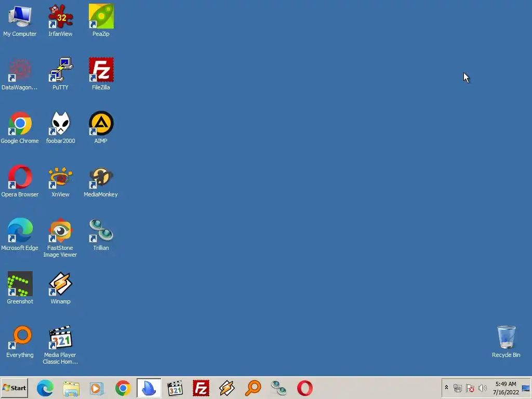Select the Google Chrome desktop shortcut
This screenshot has height=399, width=532.
(x=20, y=128)
